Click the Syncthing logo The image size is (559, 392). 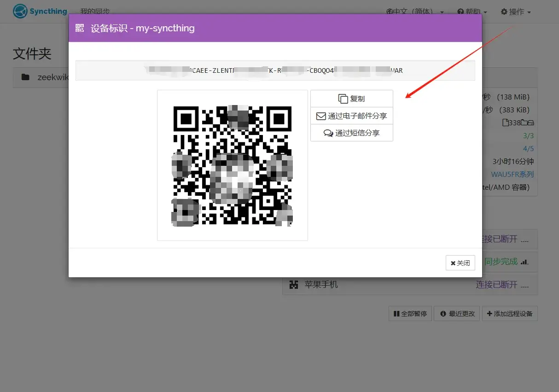click(x=40, y=11)
